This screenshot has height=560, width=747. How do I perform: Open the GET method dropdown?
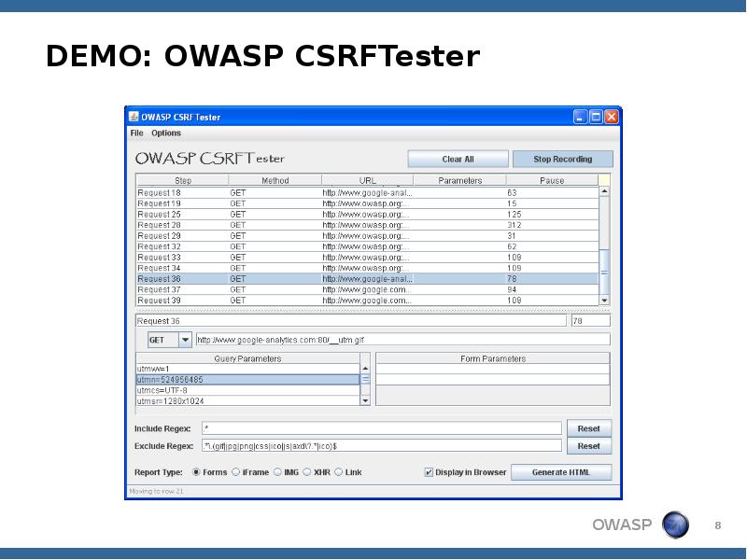click(184, 340)
